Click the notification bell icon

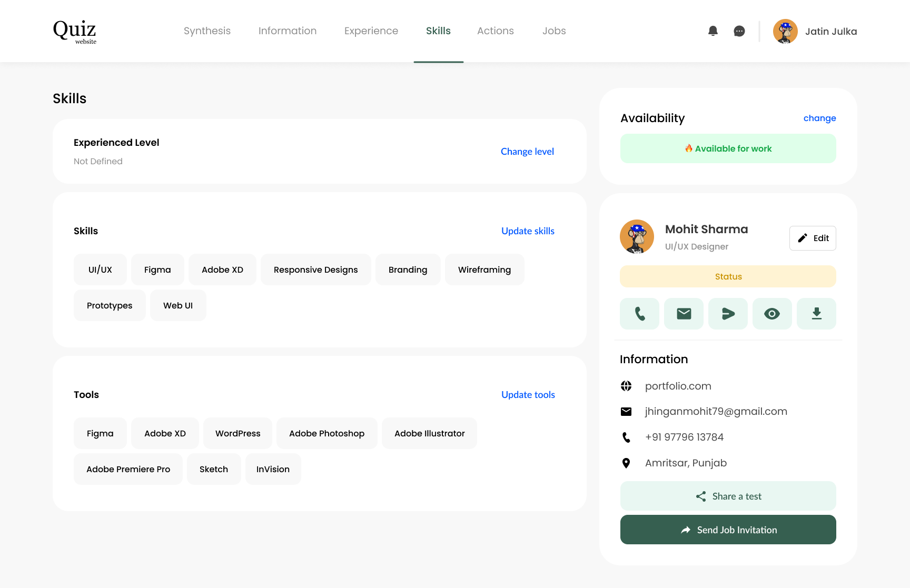pyautogui.click(x=713, y=31)
